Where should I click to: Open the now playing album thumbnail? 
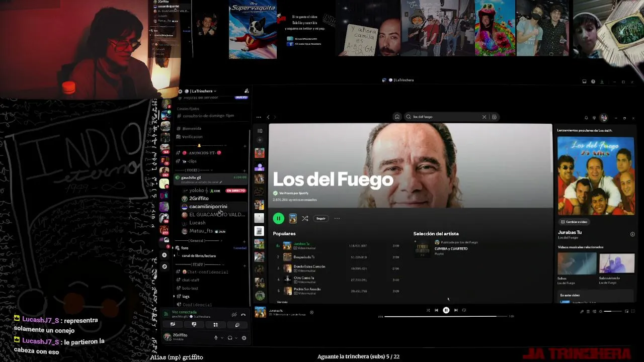[x=260, y=312]
